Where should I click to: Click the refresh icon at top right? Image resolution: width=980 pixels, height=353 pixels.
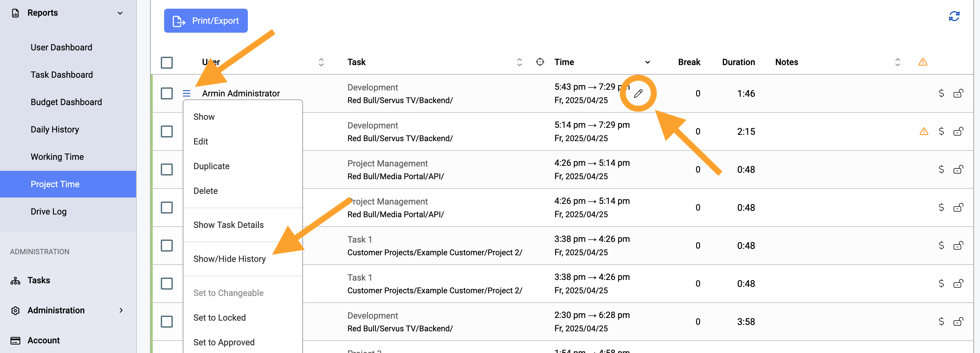954,16
